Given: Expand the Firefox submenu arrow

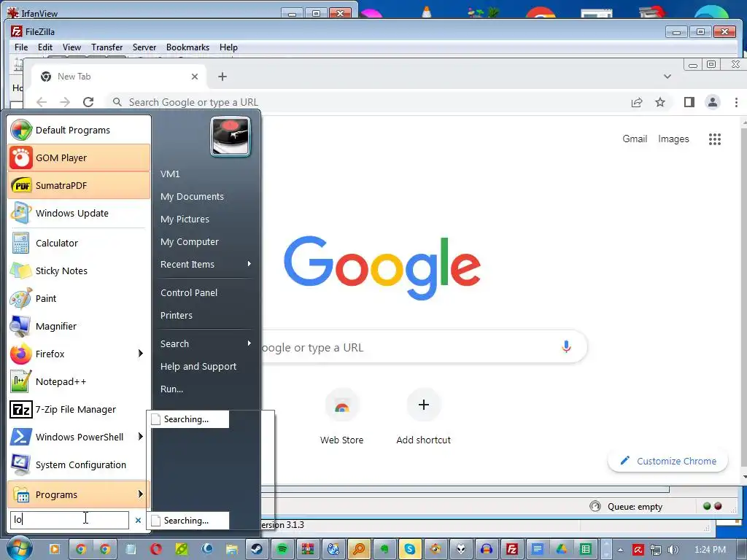Looking at the screenshot, I should click(141, 354).
